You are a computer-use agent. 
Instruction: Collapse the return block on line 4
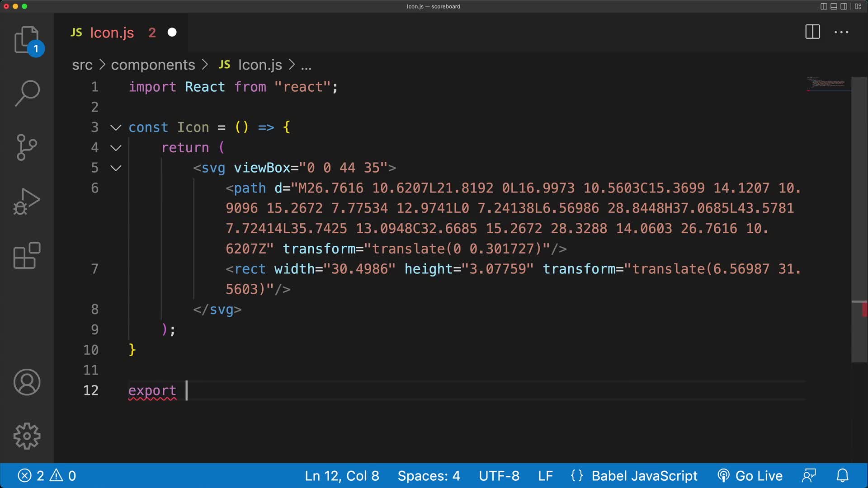pos(115,148)
